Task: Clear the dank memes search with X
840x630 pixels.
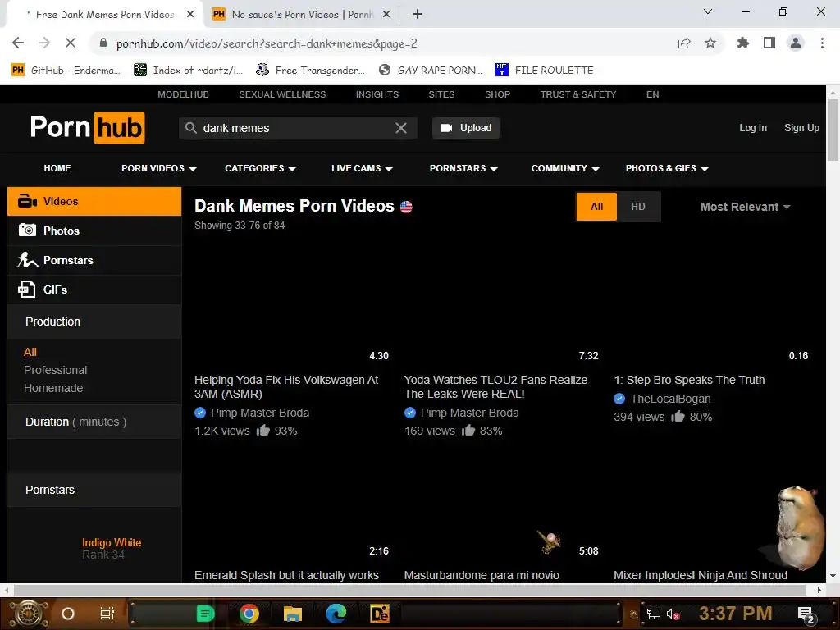Action: coord(400,128)
